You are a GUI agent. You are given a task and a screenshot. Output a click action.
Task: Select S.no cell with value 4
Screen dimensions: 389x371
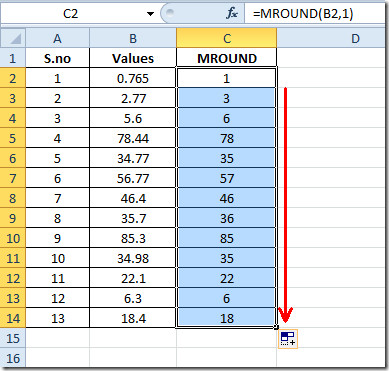tap(57, 138)
